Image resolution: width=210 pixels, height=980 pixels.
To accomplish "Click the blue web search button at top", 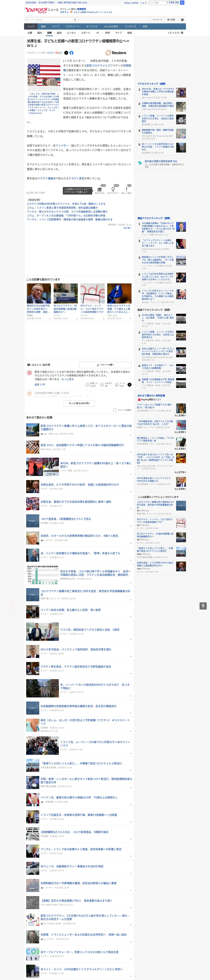I will coord(182,3).
